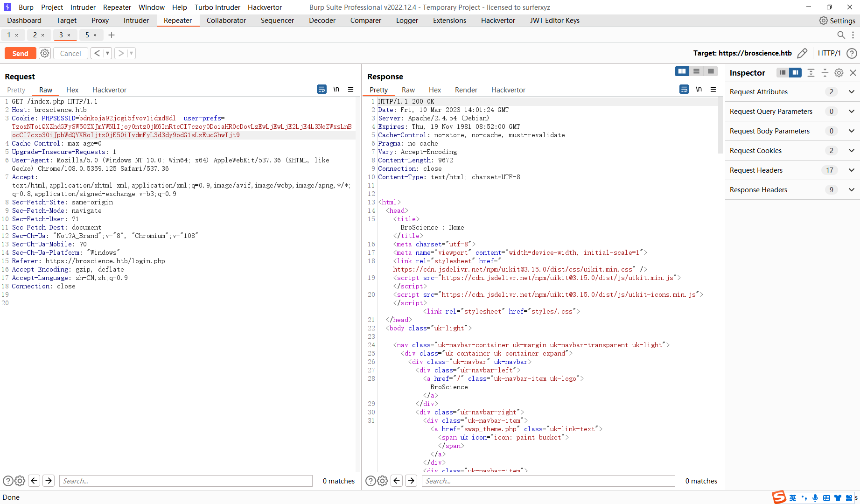
Task: Jump to previous request search match
Action: tap(34, 481)
